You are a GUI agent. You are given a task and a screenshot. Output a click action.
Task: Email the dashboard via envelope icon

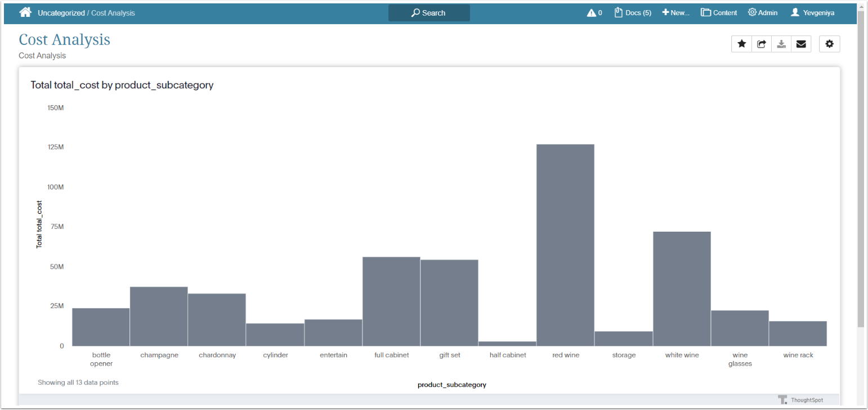click(801, 44)
